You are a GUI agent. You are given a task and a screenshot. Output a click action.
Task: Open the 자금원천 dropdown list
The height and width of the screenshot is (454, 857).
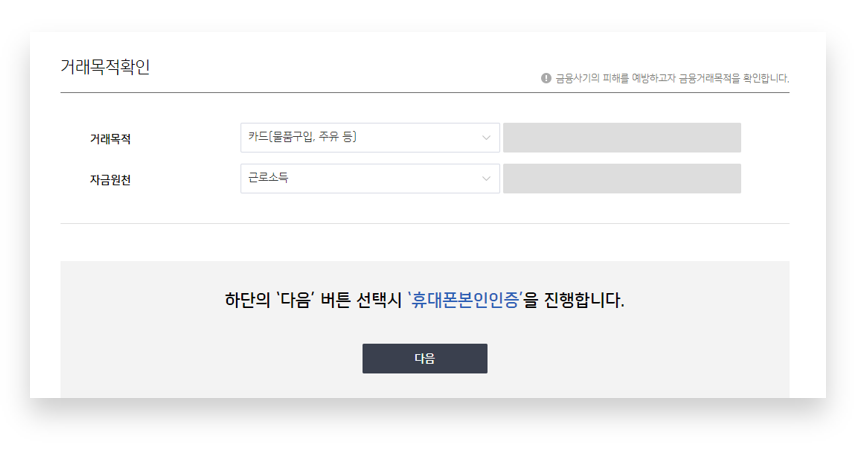pyautogui.click(x=369, y=179)
